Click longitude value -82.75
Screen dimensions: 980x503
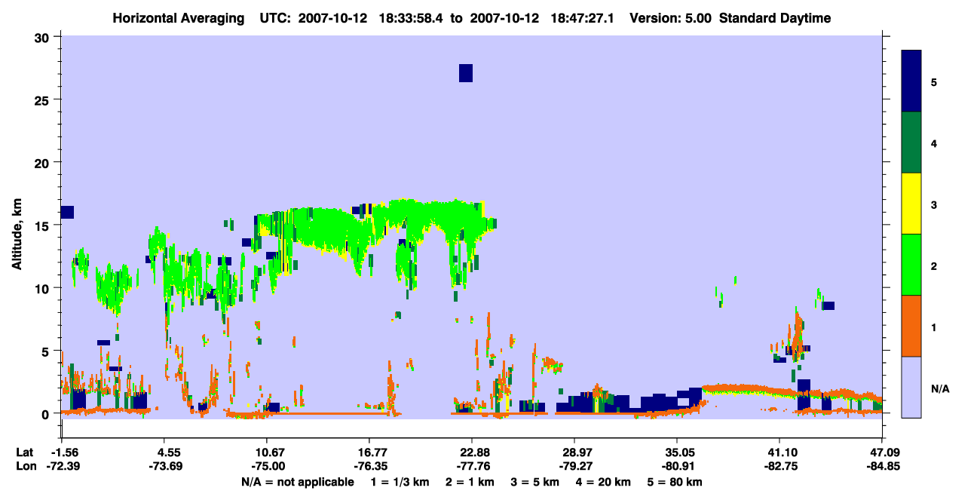point(779,467)
